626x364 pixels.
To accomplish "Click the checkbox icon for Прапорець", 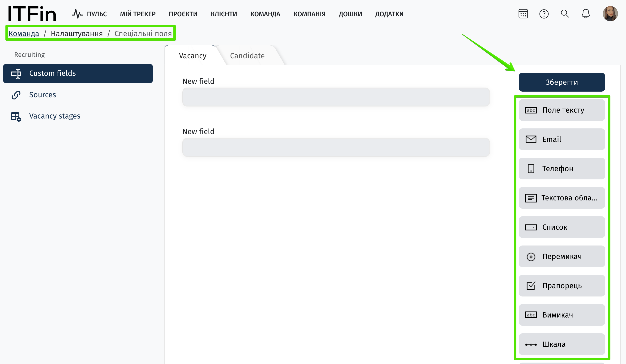I will [x=531, y=286].
